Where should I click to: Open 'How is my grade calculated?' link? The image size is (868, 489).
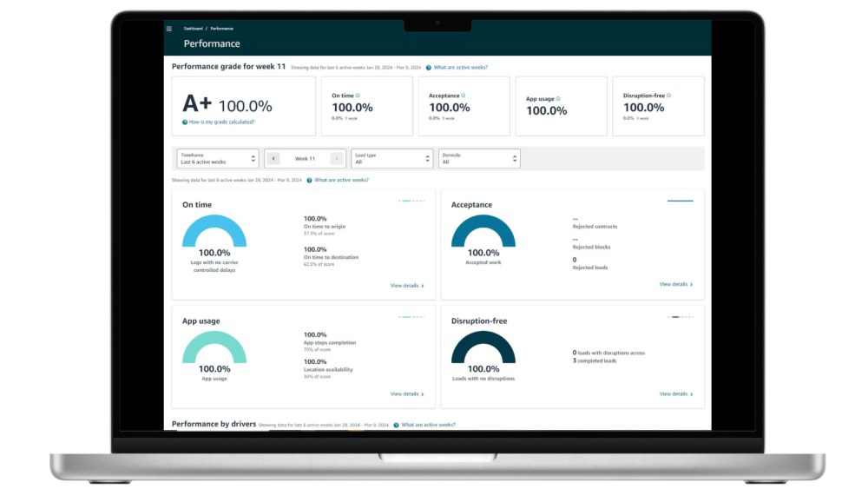pyautogui.click(x=222, y=122)
